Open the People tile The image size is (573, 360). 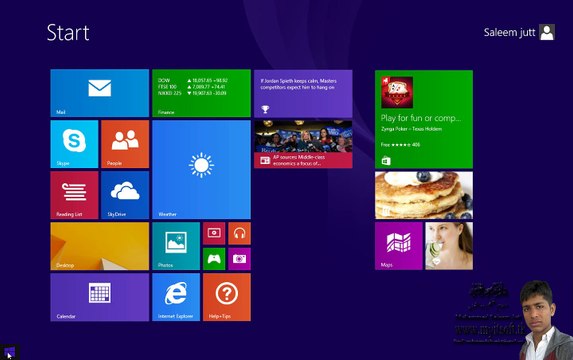pos(125,144)
